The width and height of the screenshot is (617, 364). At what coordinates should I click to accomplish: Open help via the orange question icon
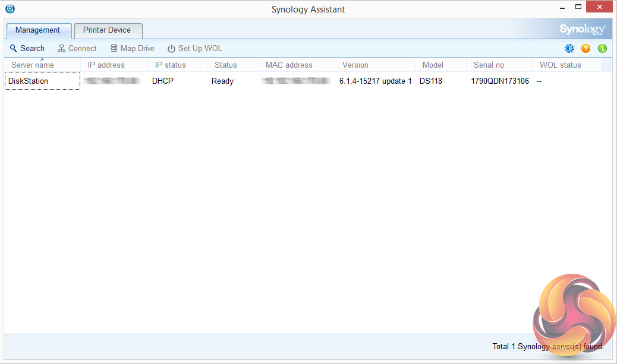[585, 48]
